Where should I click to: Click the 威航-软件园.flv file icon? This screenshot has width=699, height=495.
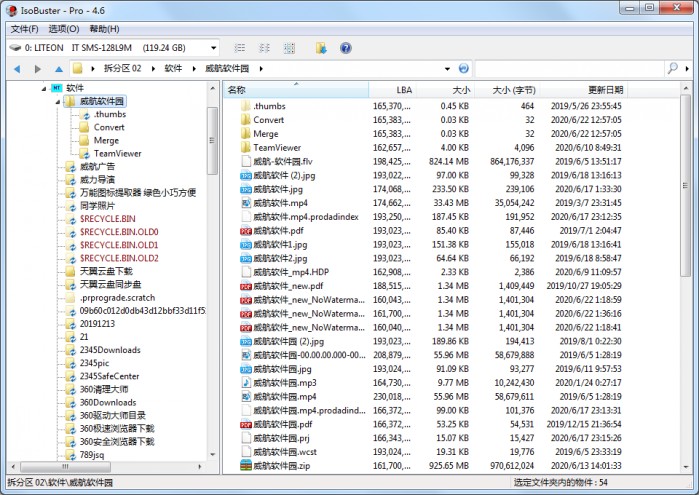click(246, 161)
